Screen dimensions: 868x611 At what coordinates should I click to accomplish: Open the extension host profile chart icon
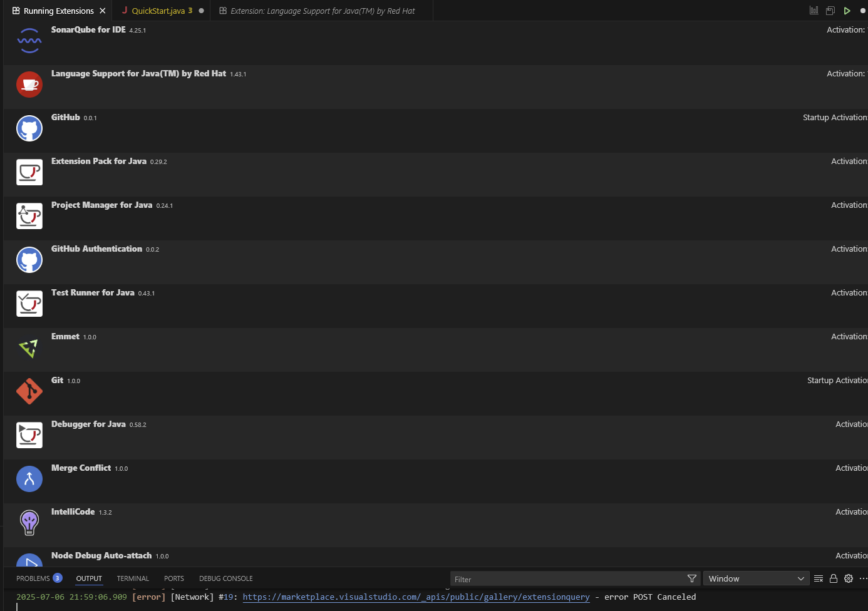[x=814, y=11]
